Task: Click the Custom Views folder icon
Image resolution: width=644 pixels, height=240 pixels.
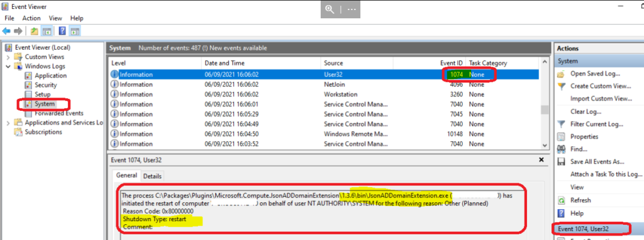Action: click(x=18, y=57)
